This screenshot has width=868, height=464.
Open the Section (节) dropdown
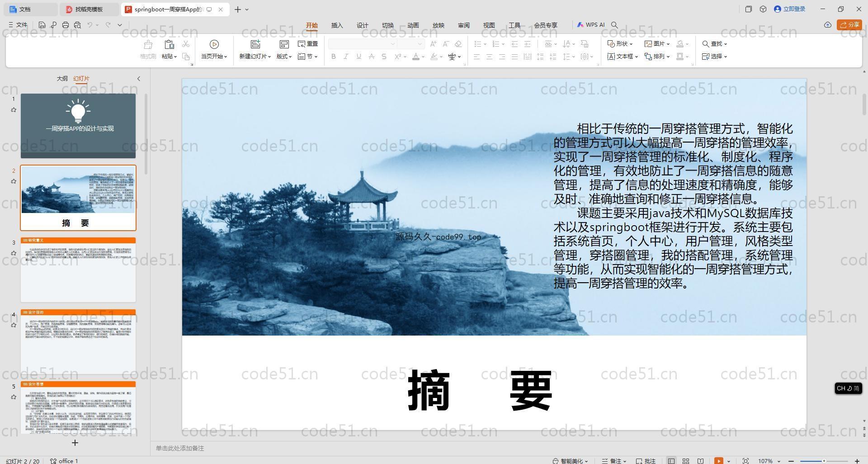(x=308, y=57)
